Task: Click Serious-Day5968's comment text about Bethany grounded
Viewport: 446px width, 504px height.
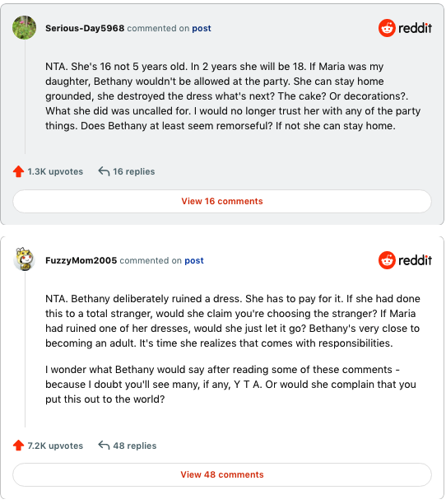Action: point(233,96)
